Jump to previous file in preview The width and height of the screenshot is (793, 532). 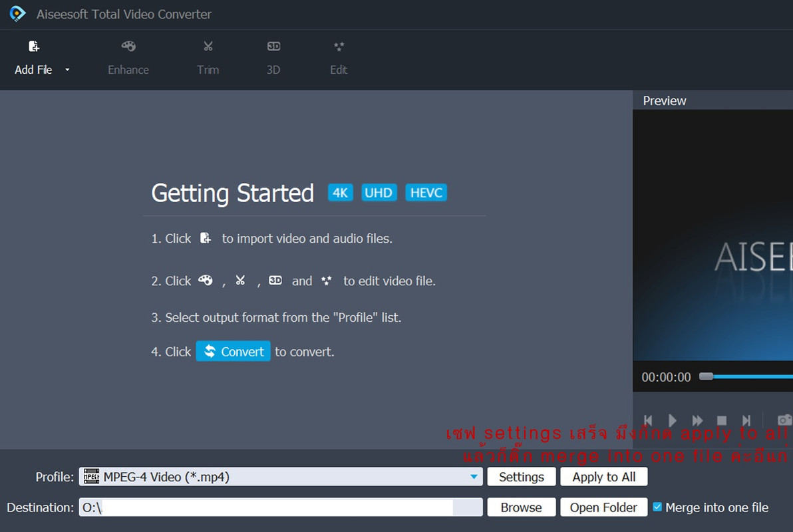tap(648, 420)
